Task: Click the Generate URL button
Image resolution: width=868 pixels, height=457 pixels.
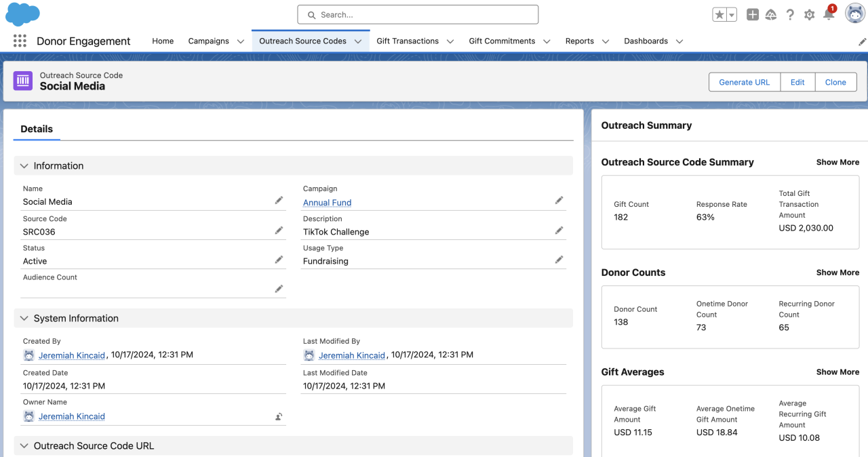Action: click(745, 82)
